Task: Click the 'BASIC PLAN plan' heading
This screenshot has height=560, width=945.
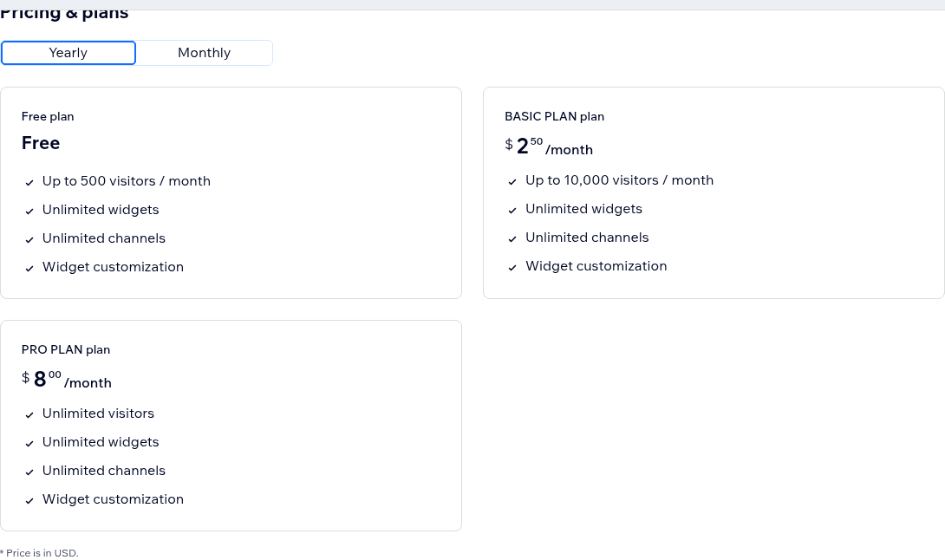Action: click(555, 116)
